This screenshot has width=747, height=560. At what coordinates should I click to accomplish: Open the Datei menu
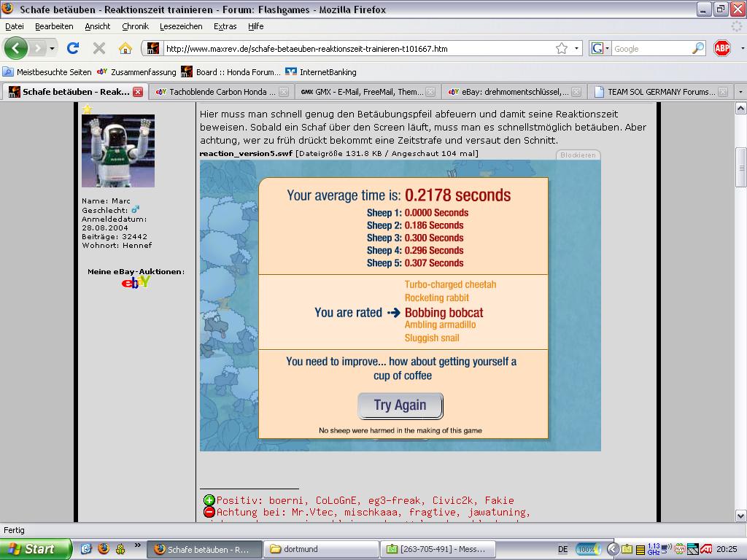tap(15, 26)
